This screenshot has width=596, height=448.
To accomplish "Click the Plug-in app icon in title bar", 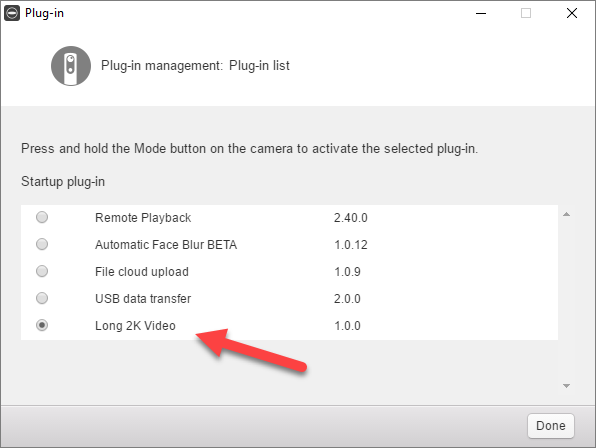I will click(x=12, y=13).
